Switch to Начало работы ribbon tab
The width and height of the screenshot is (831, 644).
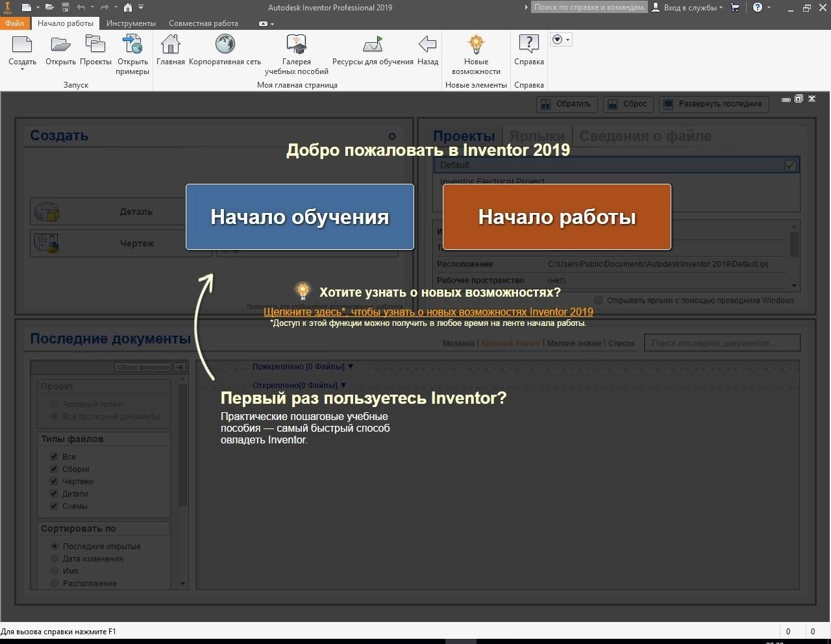(66, 23)
